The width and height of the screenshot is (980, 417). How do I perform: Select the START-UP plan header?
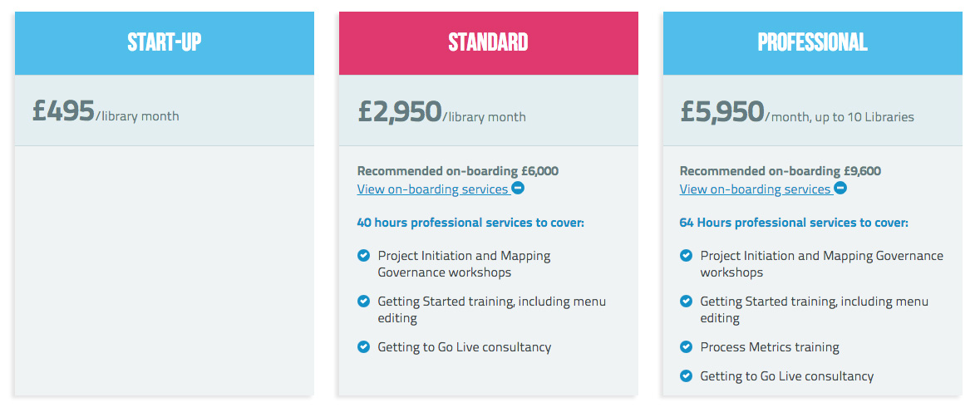(x=165, y=43)
